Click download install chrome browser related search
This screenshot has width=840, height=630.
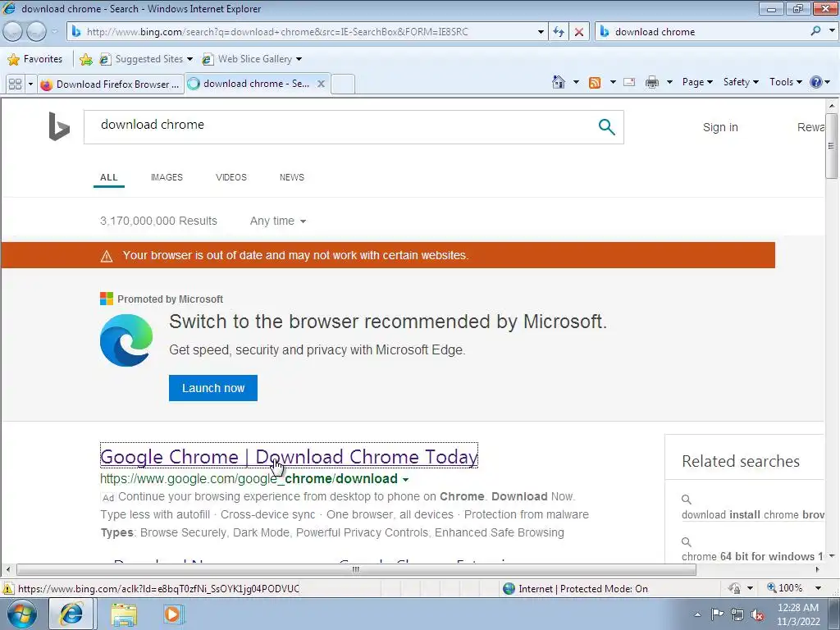click(752, 515)
